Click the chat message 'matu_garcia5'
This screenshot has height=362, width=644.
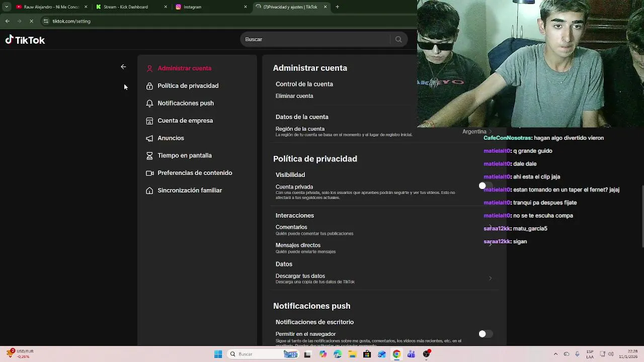pyautogui.click(x=530, y=229)
